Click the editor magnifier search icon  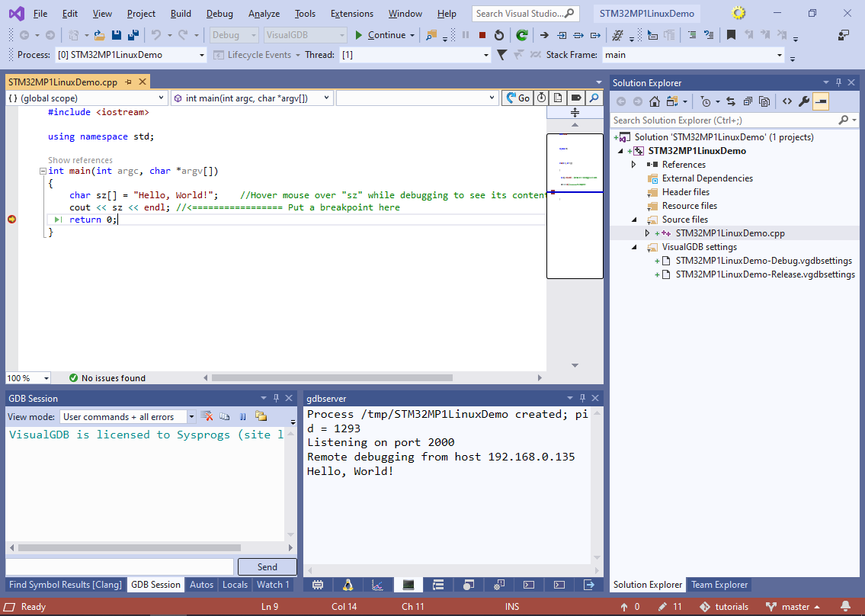click(x=594, y=98)
